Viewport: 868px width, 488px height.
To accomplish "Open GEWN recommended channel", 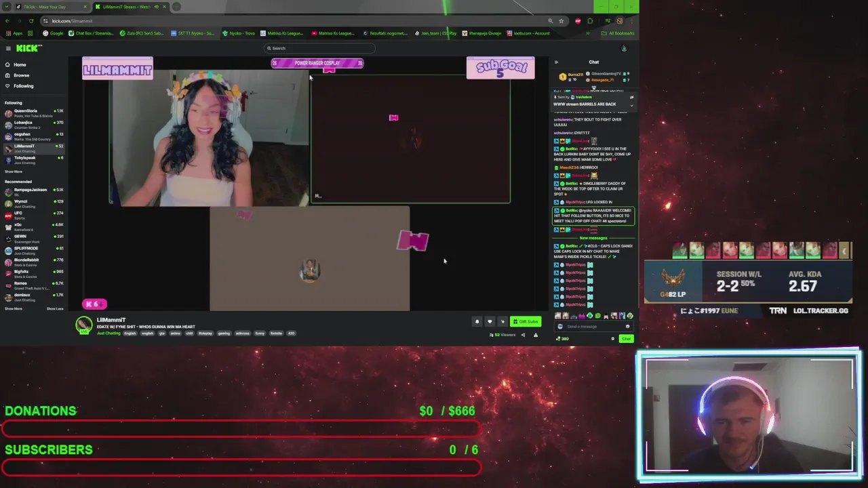I will pos(34,238).
